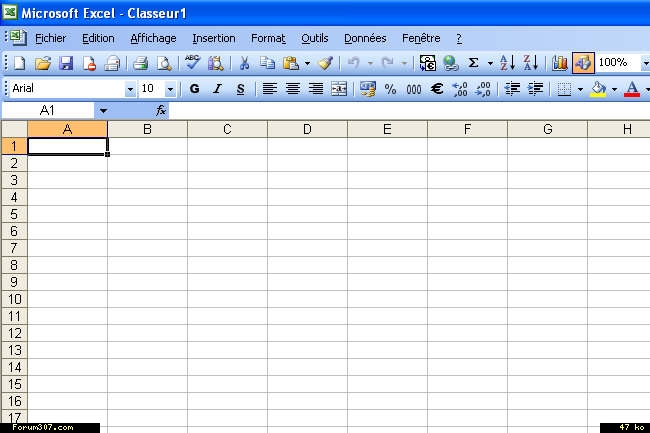
Task: Align cell text to the right
Action: click(x=316, y=89)
